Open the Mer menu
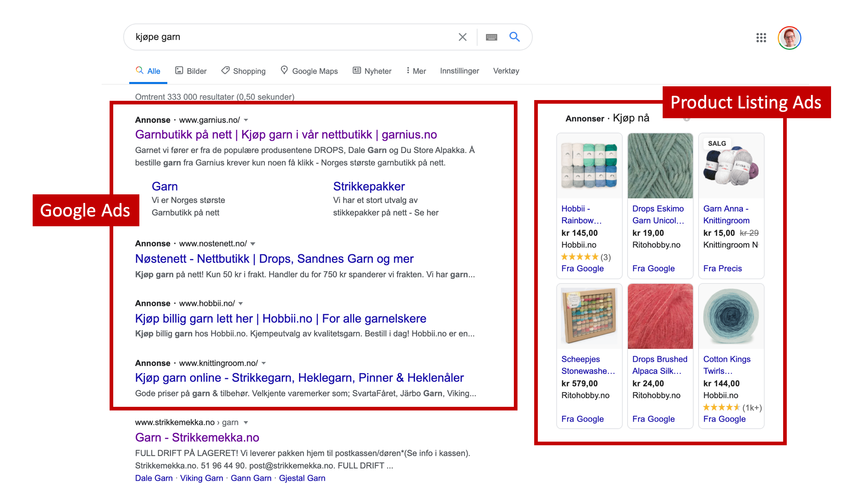 pyautogui.click(x=416, y=71)
